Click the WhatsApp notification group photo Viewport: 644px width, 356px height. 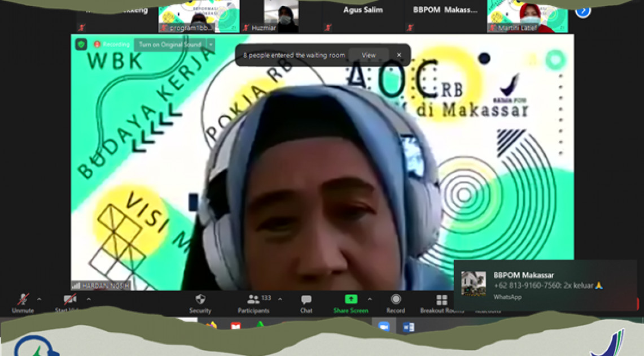click(473, 284)
